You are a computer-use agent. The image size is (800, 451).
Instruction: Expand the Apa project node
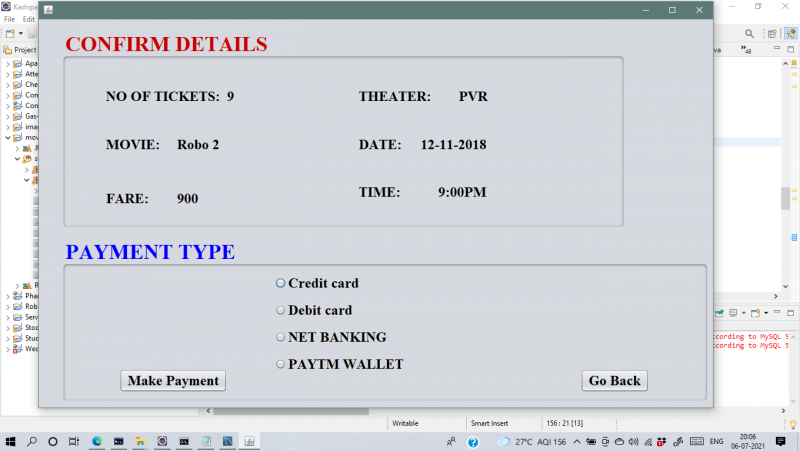[8, 64]
